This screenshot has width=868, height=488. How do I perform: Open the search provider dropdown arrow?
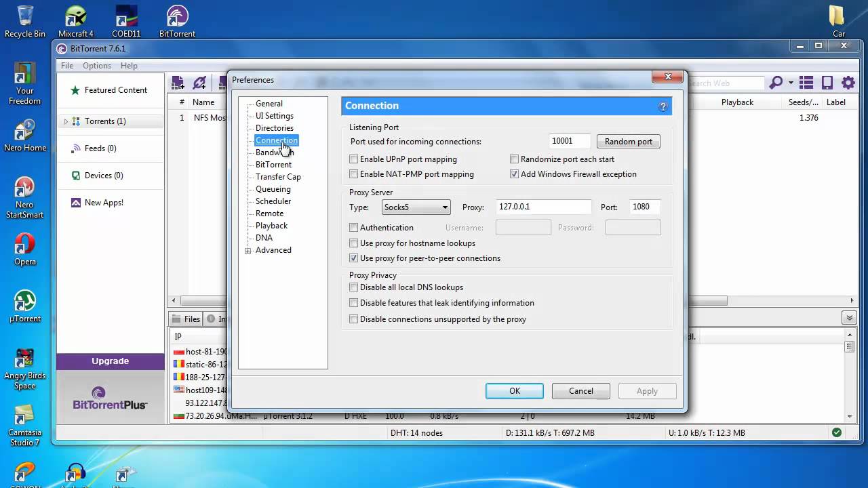[790, 83]
